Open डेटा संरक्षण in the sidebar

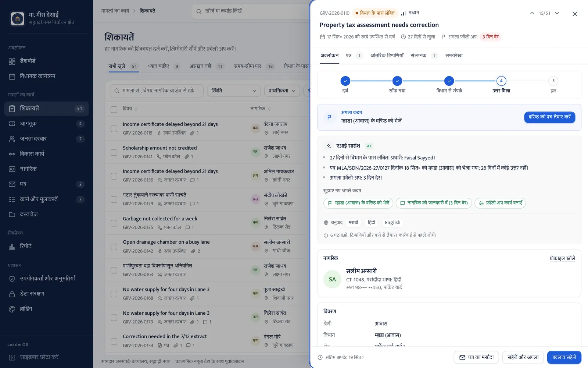point(46,294)
